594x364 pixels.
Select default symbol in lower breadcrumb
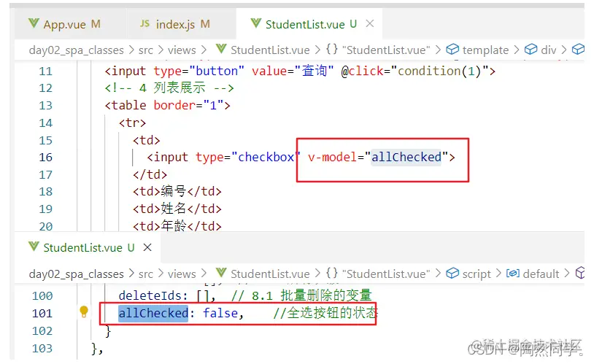click(541, 274)
